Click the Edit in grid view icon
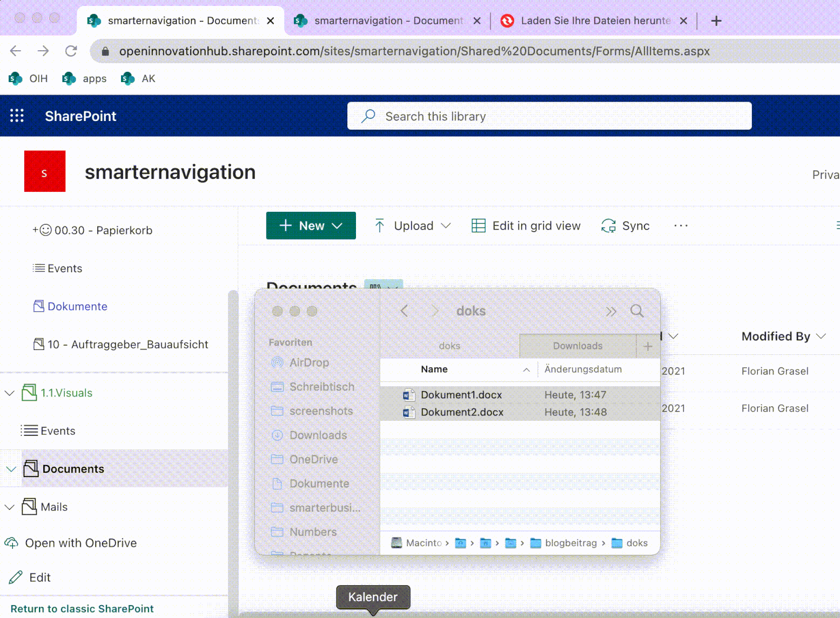 click(x=478, y=225)
